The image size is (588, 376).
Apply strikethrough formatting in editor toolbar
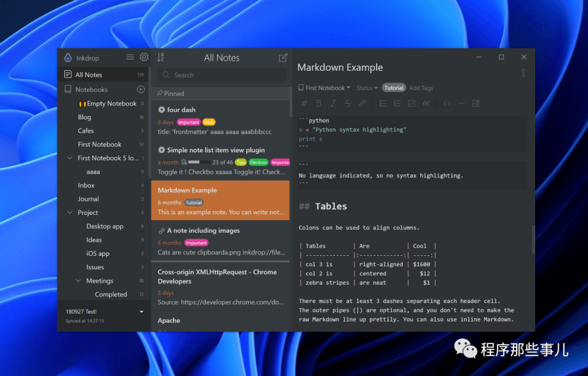347,103
